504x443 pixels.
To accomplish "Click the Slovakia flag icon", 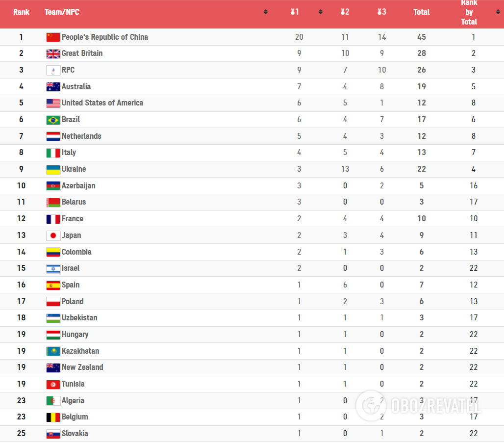I will pyautogui.click(x=53, y=434).
